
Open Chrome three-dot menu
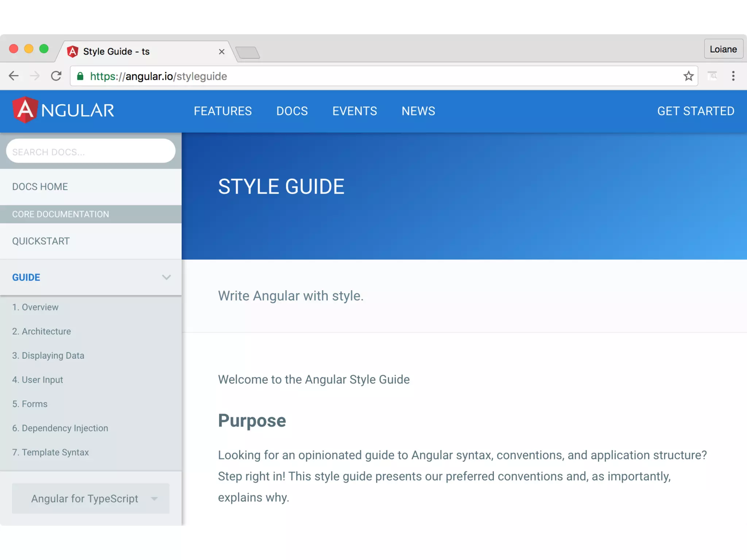pos(733,76)
